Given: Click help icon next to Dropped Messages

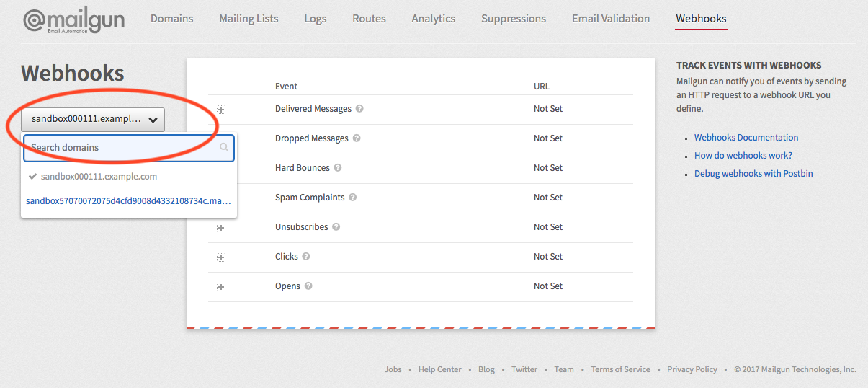Looking at the screenshot, I should point(356,138).
